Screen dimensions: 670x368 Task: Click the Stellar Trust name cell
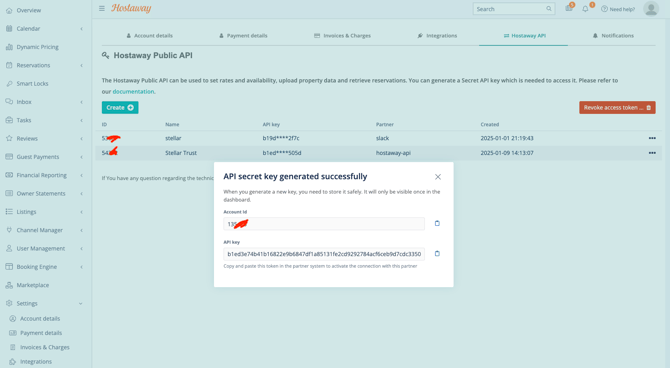181,153
